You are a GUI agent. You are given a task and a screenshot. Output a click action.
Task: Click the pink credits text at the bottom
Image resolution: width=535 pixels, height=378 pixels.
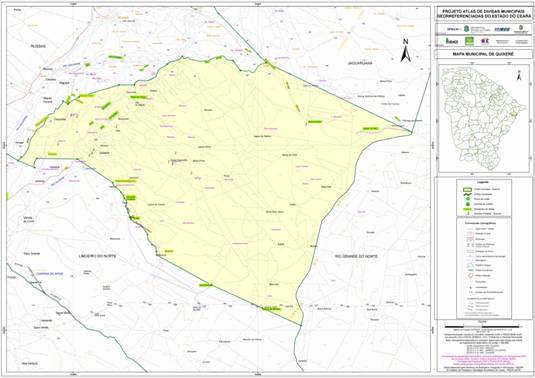click(483, 360)
